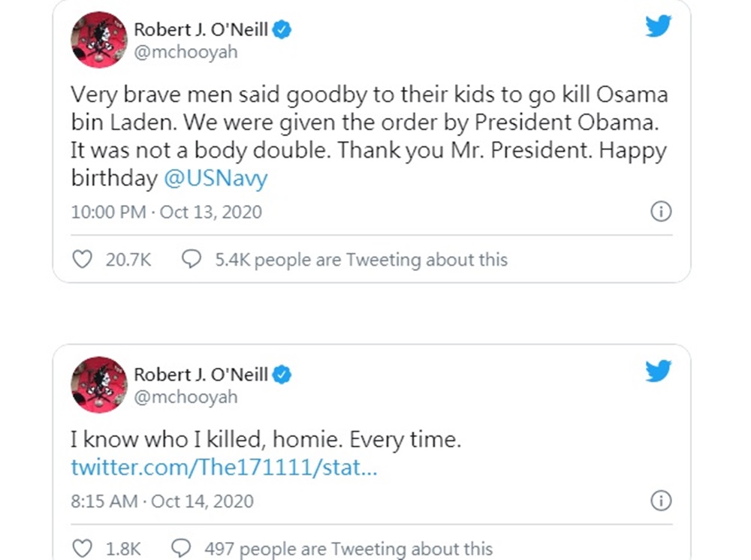Click the second tweet's profile avatar
Viewport: 751px width, 560px height.
(99, 384)
